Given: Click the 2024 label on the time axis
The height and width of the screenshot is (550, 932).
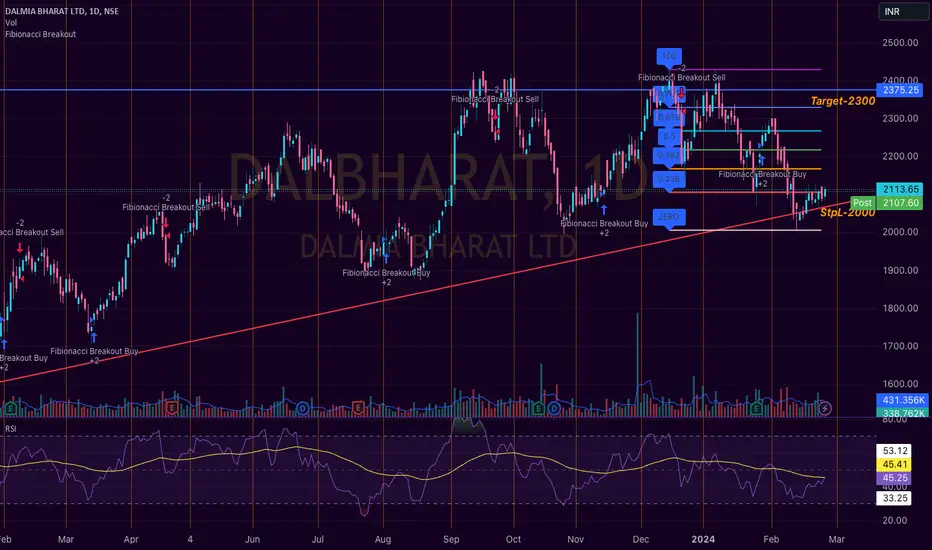Looking at the screenshot, I should click(x=703, y=539).
